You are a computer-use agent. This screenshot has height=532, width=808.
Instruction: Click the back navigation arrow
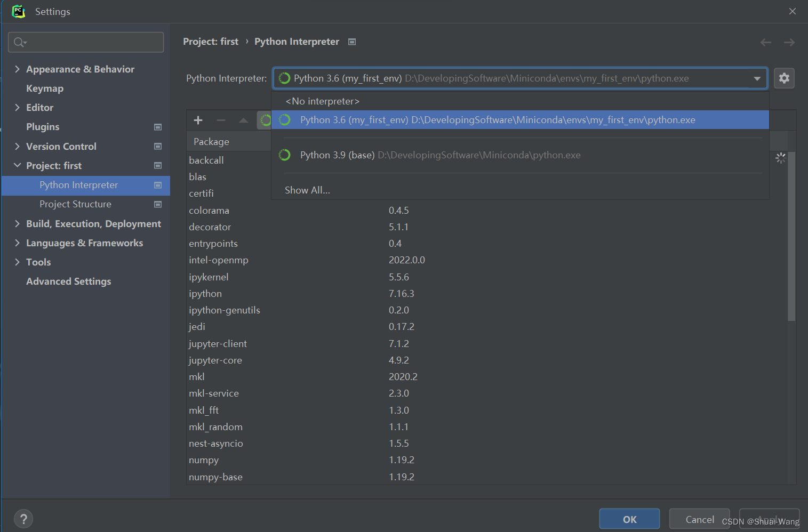pos(766,42)
